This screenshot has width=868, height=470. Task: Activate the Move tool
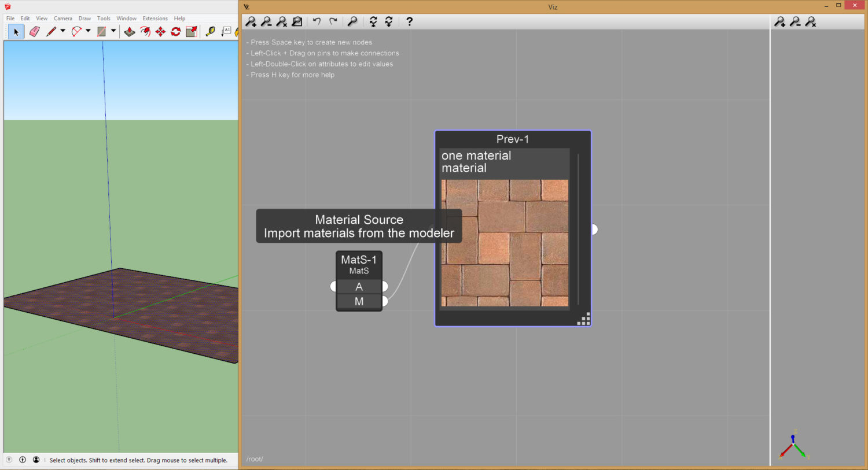[160, 31]
